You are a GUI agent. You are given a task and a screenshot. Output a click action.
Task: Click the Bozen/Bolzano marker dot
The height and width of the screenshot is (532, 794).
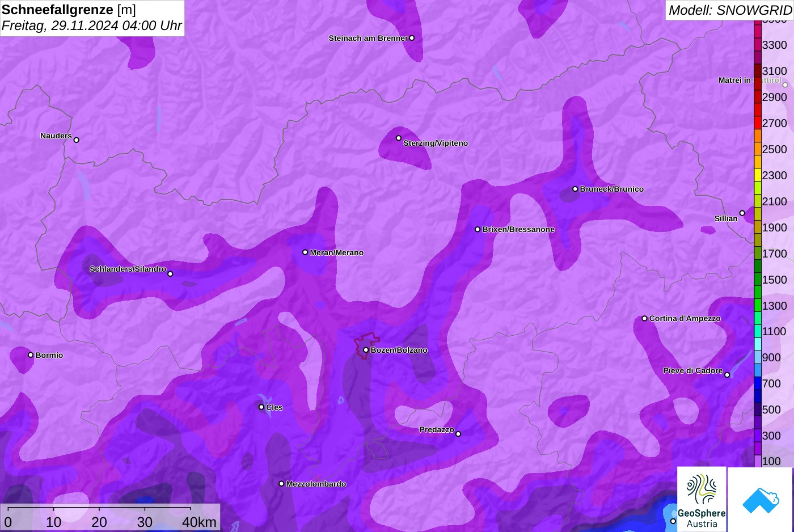click(x=366, y=350)
